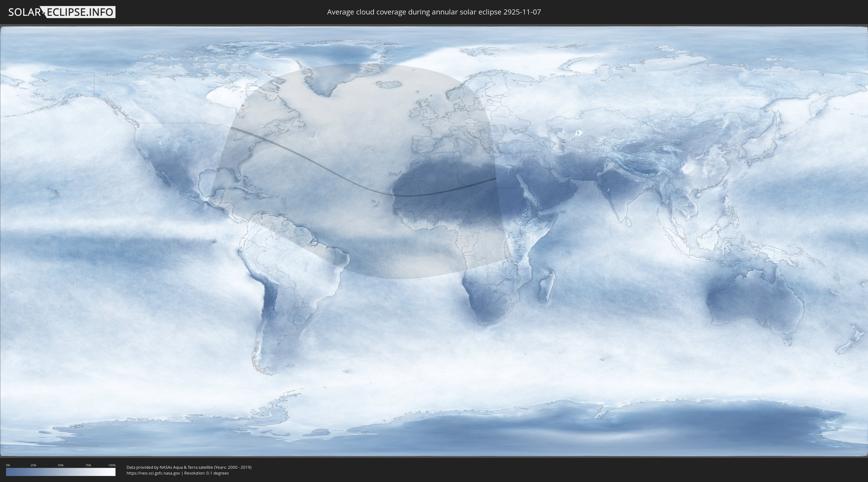Click the world cloud coverage map
This screenshot has height=482, width=868.
coord(434,241)
